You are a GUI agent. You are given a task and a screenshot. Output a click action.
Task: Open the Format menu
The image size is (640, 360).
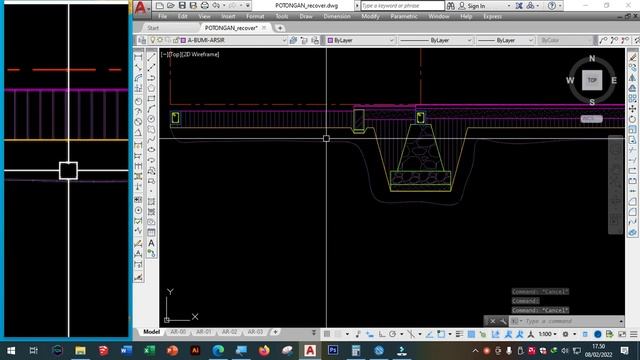click(x=255, y=16)
